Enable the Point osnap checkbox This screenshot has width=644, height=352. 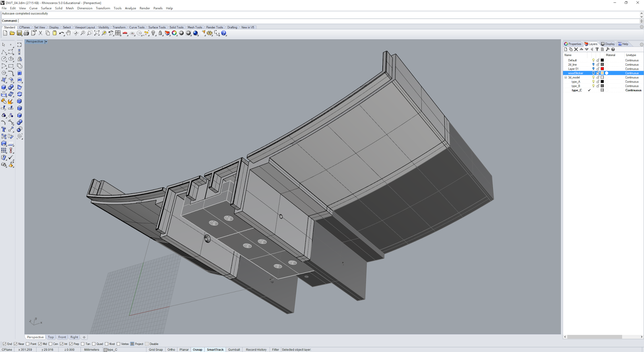point(27,344)
